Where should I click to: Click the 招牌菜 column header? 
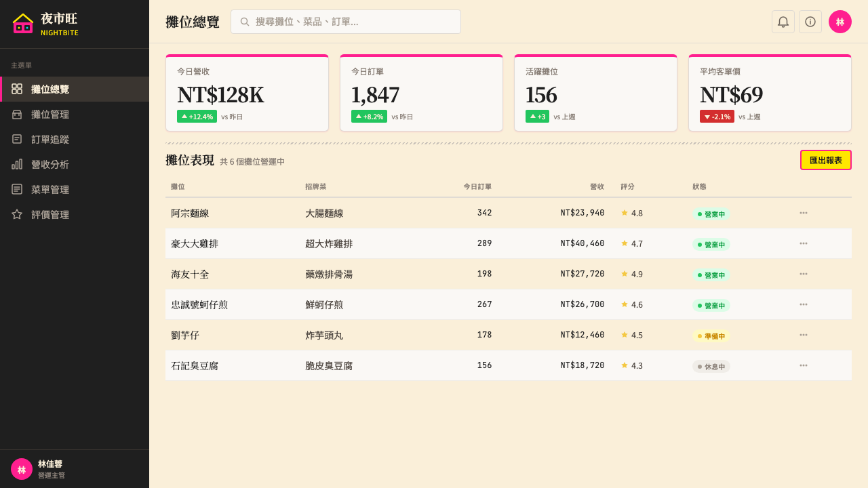tap(315, 186)
